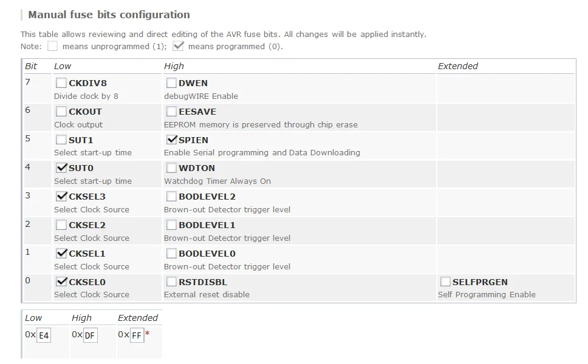Enable the SELFPRGEN self programming checkbox

click(445, 281)
